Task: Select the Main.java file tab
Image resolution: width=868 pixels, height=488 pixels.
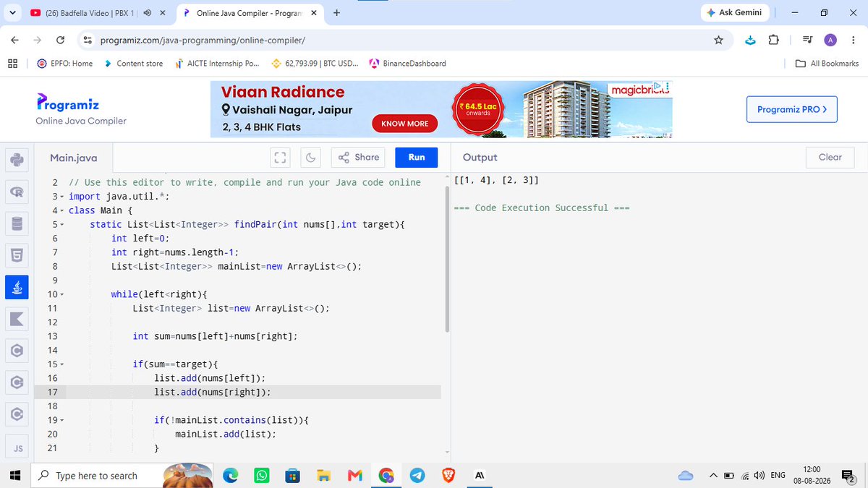Action: click(74, 158)
